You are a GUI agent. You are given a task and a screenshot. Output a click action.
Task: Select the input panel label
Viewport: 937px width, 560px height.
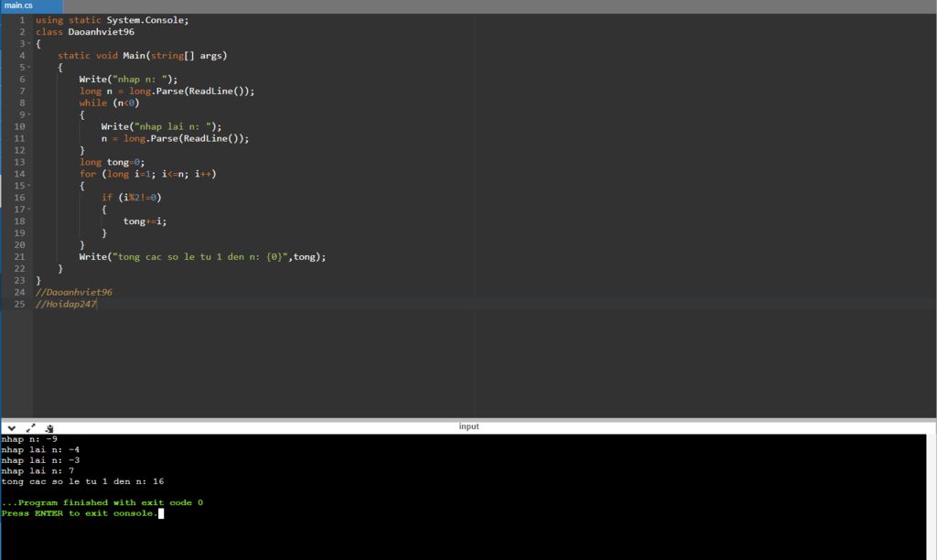tap(468, 426)
